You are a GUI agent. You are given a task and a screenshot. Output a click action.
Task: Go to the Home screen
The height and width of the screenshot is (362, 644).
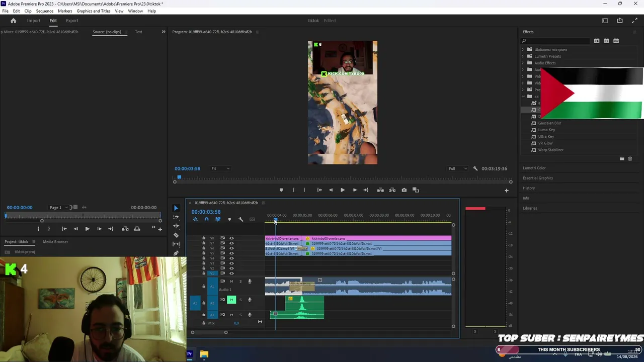[x=14, y=21]
